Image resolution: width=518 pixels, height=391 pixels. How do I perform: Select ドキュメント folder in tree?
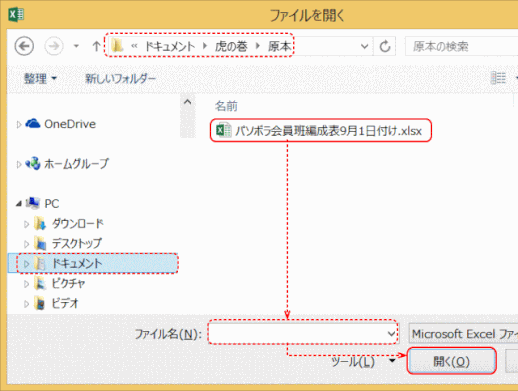pyautogui.click(x=77, y=263)
